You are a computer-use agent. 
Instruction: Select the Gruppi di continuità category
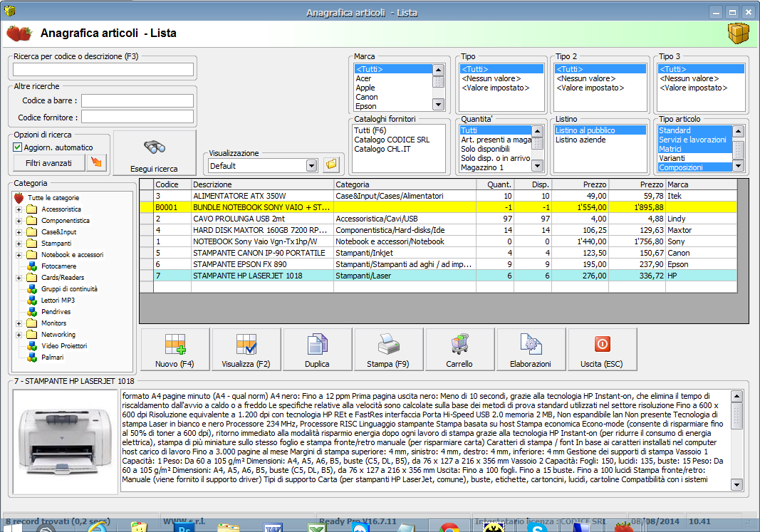[x=69, y=288]
